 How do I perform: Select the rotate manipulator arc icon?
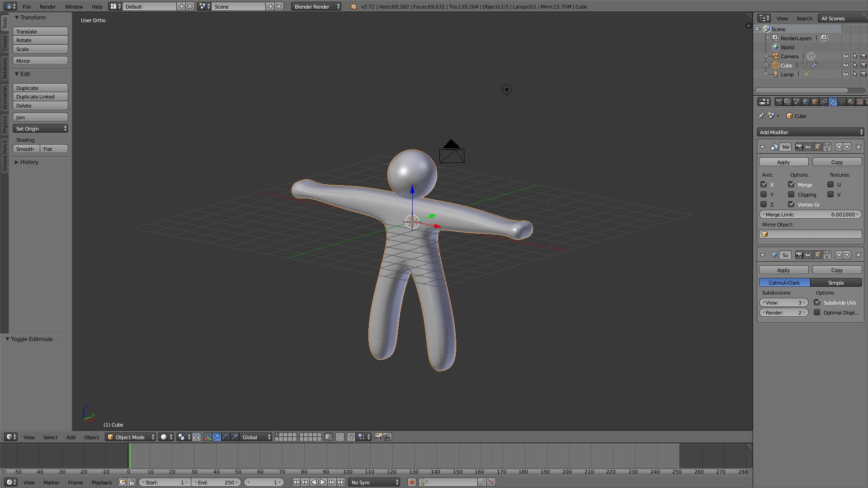226,437
